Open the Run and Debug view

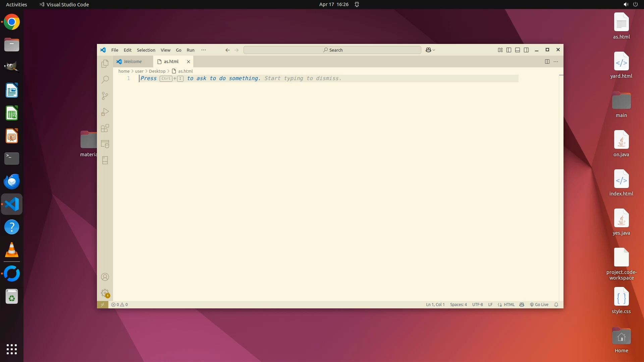(105, 112)
